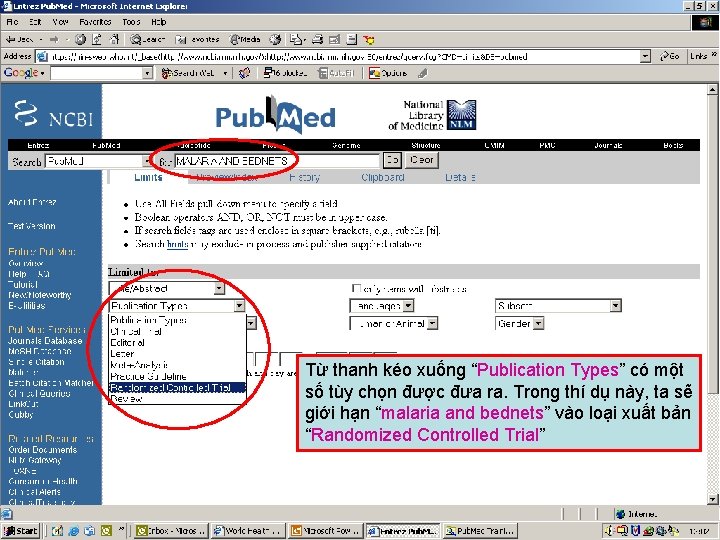Launch Internet Explorer from quick launch bar
The image size is (720, 540).
point(73,531)
